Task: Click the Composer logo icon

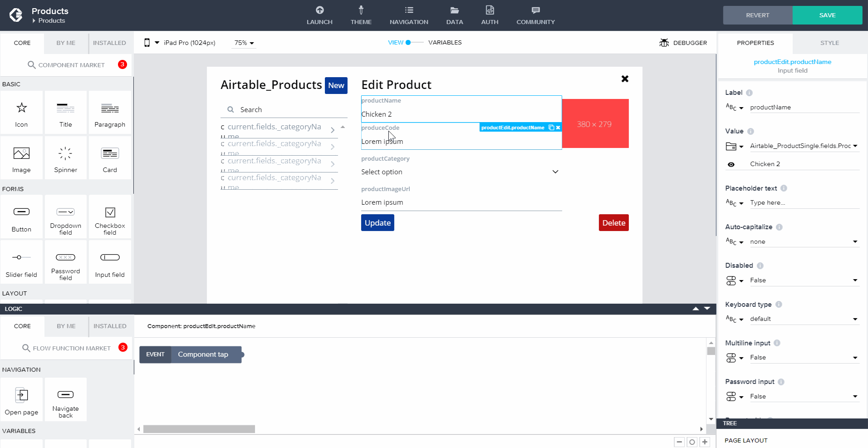Action: tap(16, 15)
